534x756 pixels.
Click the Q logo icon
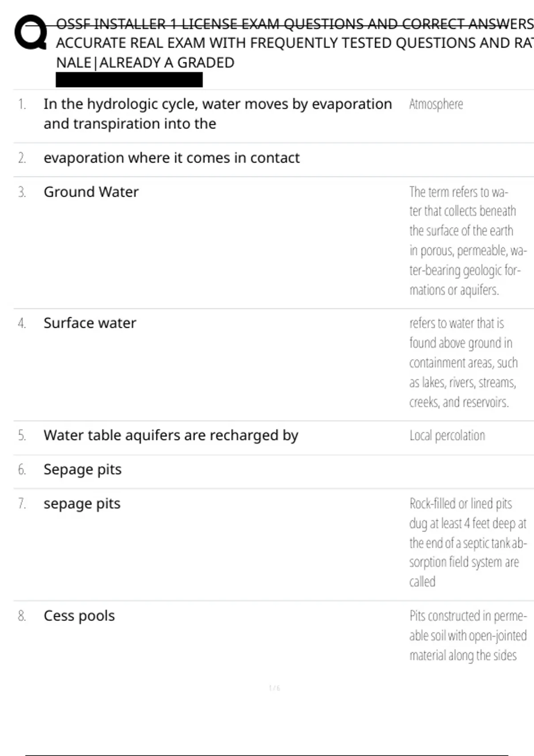coord(31,32)
